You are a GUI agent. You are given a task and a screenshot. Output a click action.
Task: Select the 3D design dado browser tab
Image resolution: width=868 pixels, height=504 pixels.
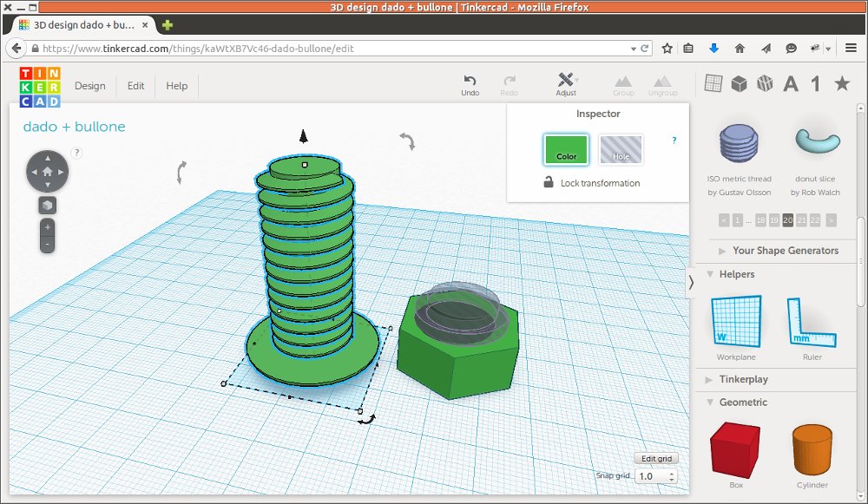coord(83,25)
